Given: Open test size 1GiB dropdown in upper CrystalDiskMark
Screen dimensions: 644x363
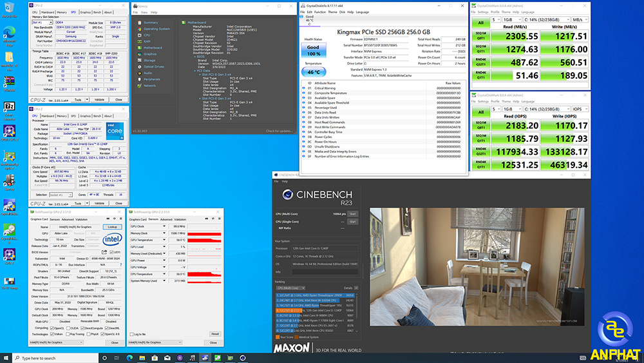Looking at the screenshot, I should (x=512, y=20).
